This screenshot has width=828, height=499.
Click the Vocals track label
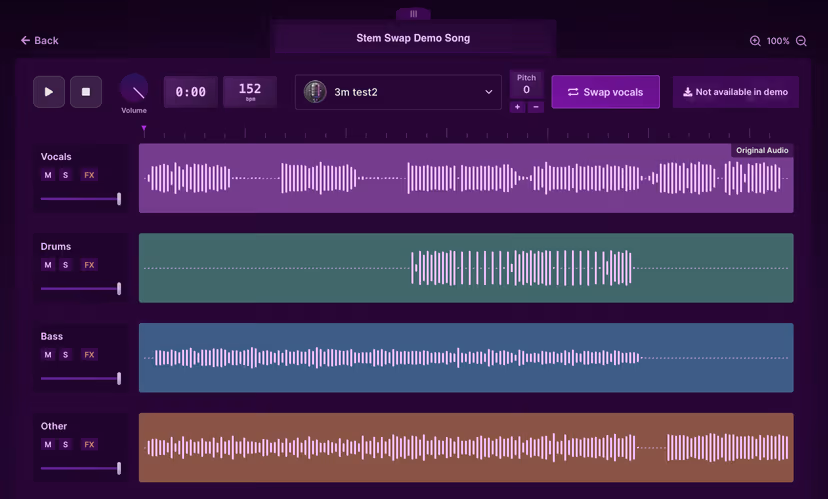point(56,157)
